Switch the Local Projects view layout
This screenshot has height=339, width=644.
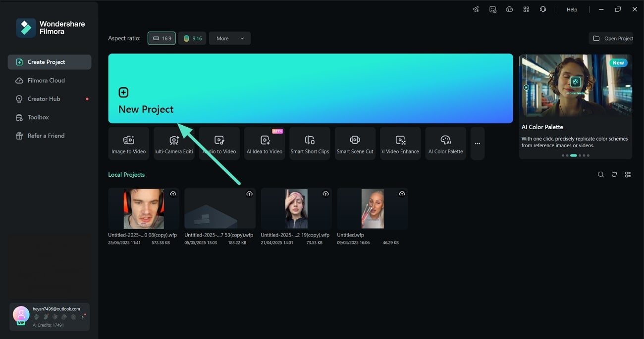[628, 175]
